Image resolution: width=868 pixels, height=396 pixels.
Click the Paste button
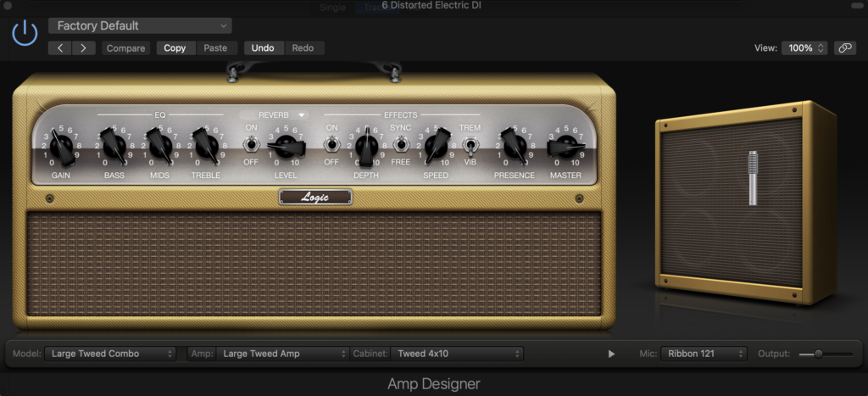pos(215,48)
